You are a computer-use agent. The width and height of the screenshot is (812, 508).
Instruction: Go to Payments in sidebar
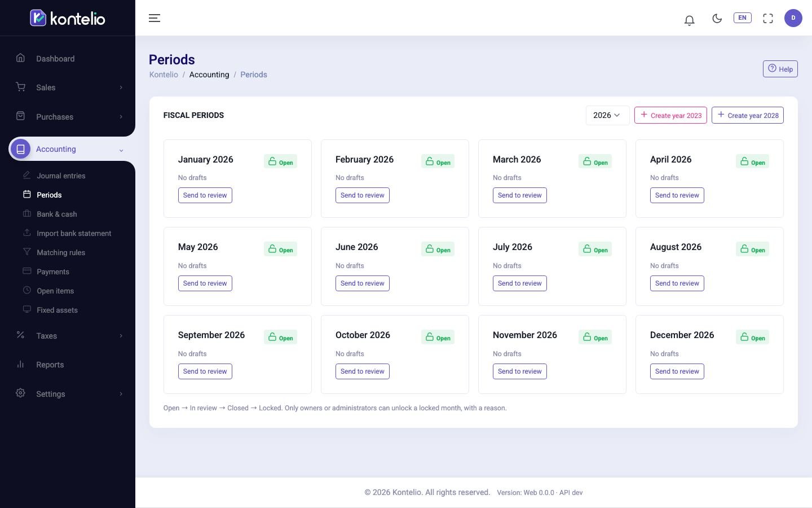(53, 271)
